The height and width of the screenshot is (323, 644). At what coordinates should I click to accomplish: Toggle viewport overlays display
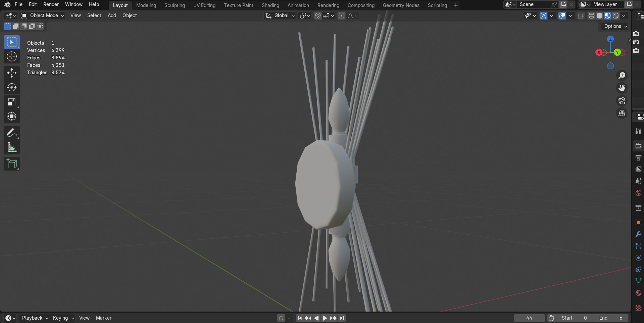(x=562, y=16)
